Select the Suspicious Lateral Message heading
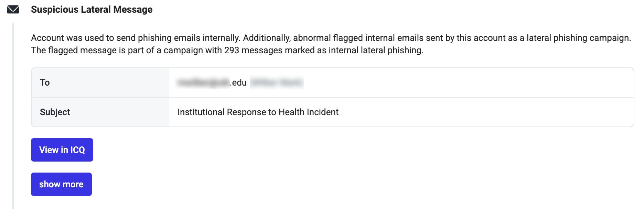The height and width of the screenshot is (209, 644). pyautogui.click(x=92, y=9)
